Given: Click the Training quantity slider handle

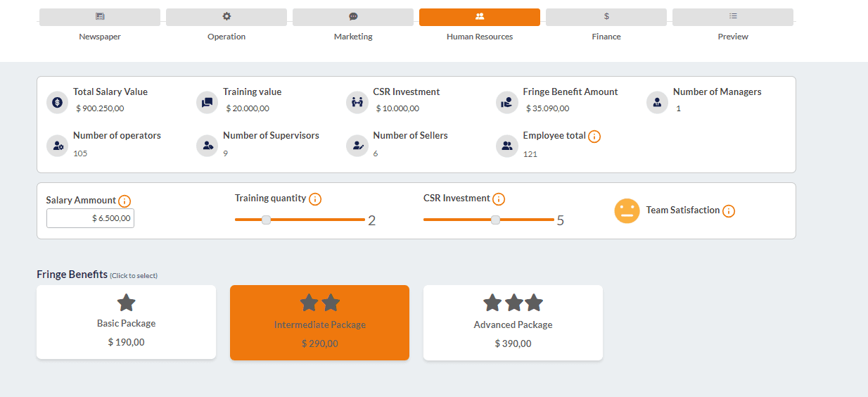Looking at the screenshot, I should click(x=266, y=220).
